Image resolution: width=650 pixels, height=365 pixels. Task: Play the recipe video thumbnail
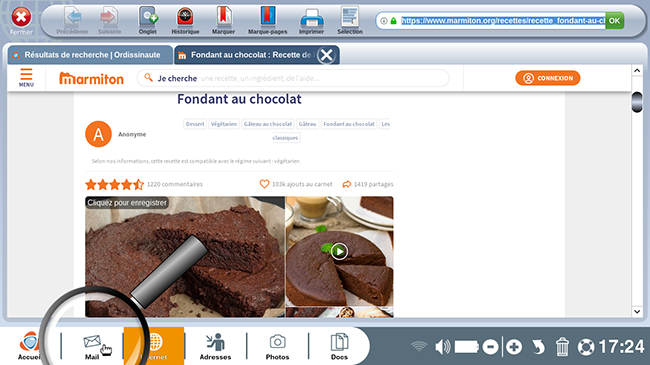coord(339,251)
